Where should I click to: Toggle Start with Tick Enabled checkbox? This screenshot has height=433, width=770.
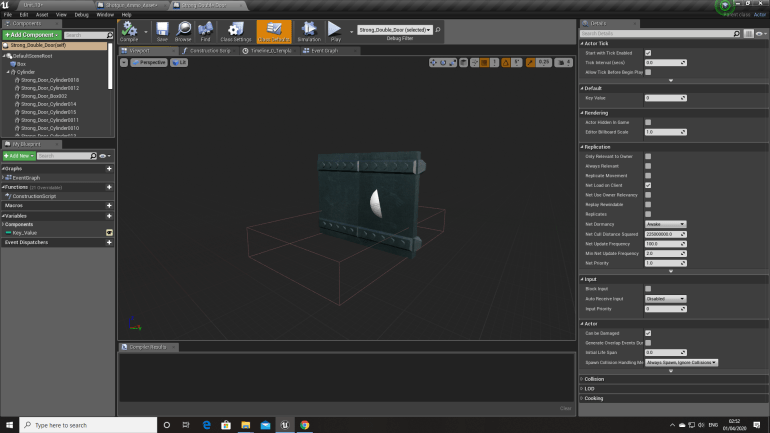tap(648, 53)
